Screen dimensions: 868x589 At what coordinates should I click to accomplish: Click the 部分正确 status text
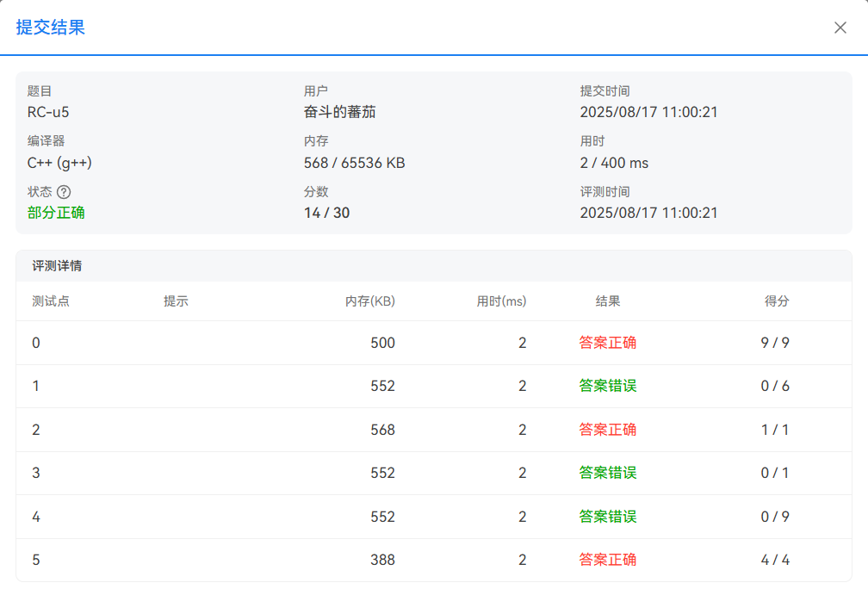coord(56,213)
